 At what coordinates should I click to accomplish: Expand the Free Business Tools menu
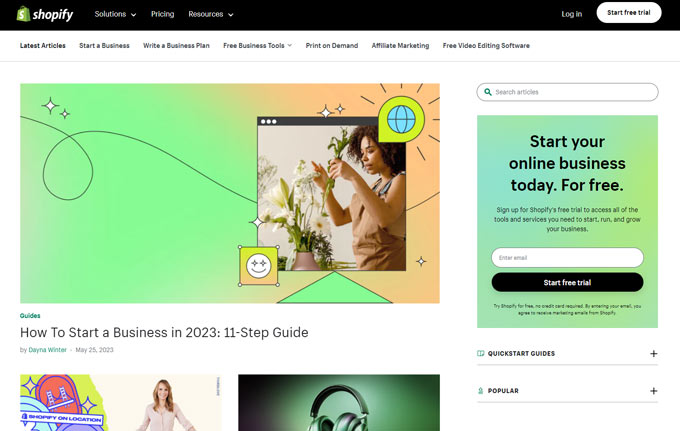click(x=258, y=46)
